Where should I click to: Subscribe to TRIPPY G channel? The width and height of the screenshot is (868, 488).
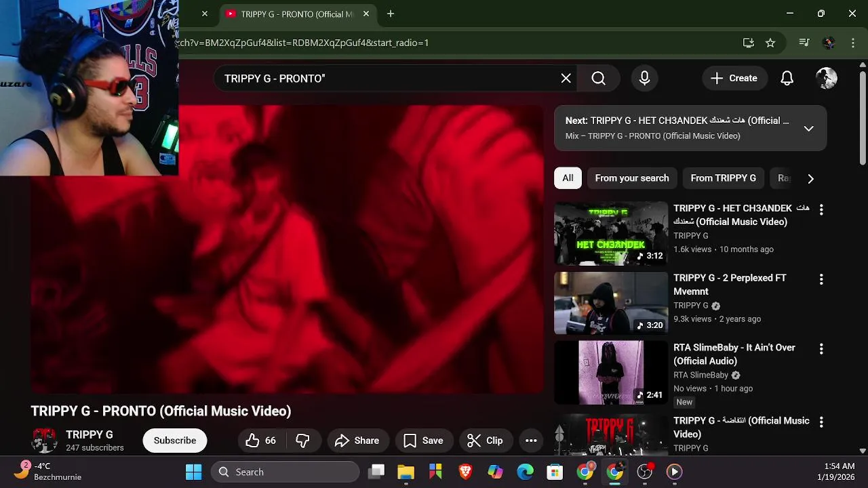point(175,441)
